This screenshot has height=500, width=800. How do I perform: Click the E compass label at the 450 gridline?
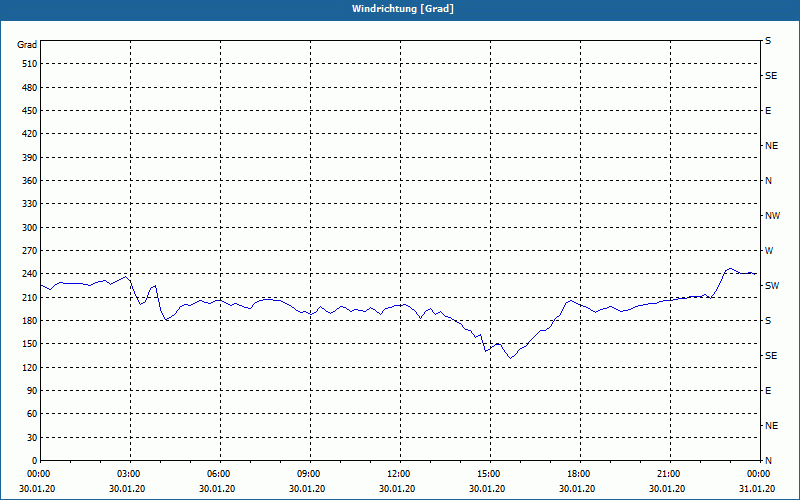pyautogui.click(x=768, y=111)
